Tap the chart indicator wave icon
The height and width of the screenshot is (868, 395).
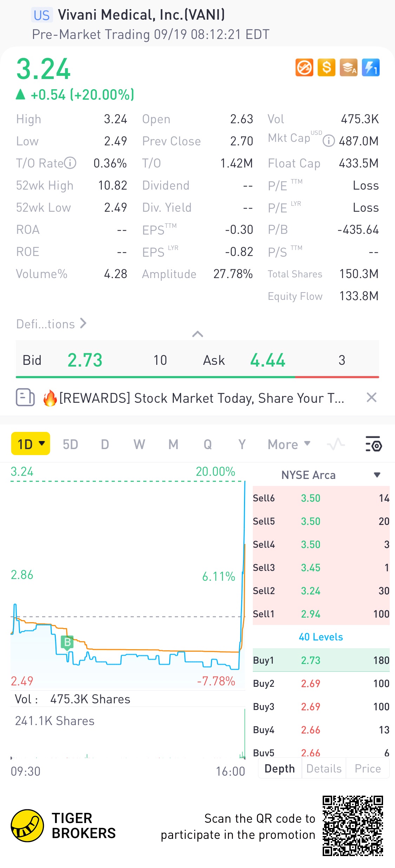pyautogui.click(x=336, y=444)
